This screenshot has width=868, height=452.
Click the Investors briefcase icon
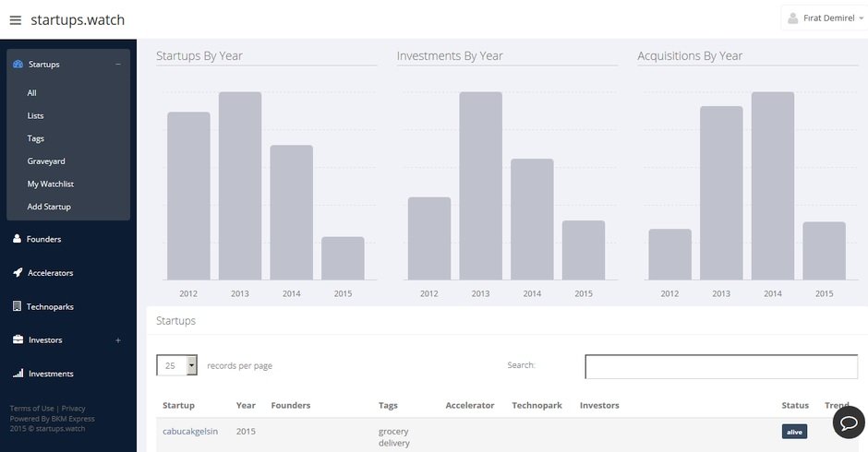[x=18, y=340]
